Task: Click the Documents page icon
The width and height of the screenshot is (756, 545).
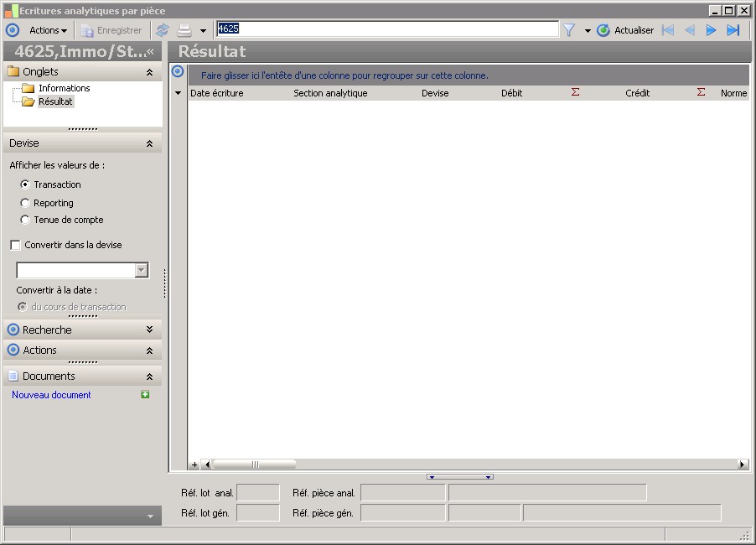Action: click(13, 376)
